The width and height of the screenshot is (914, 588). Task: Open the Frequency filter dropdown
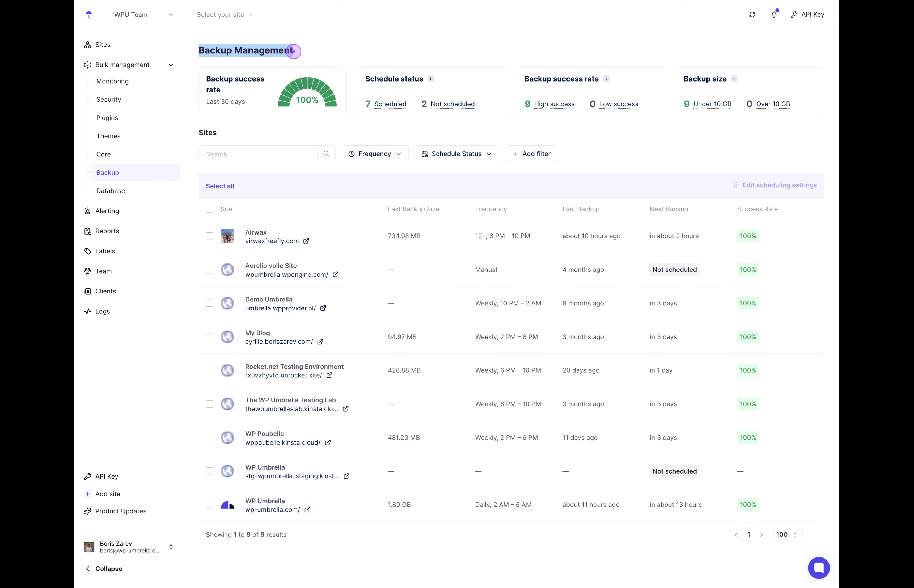(375, 154)
